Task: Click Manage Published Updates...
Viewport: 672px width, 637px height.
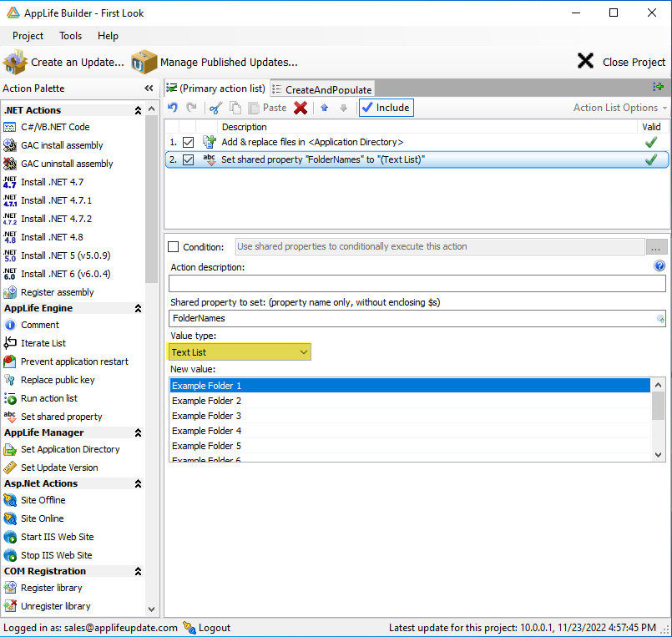Action: (x=215, y=62)
